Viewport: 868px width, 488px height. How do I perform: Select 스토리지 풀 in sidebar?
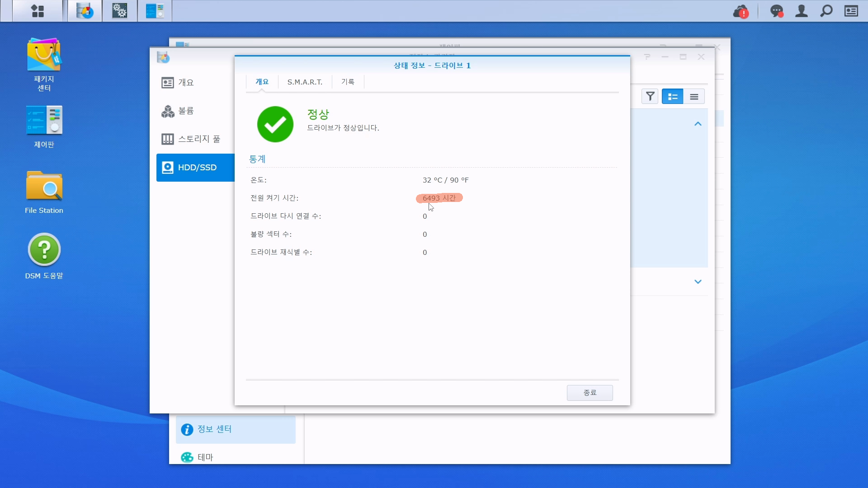[x=199, y=139]
